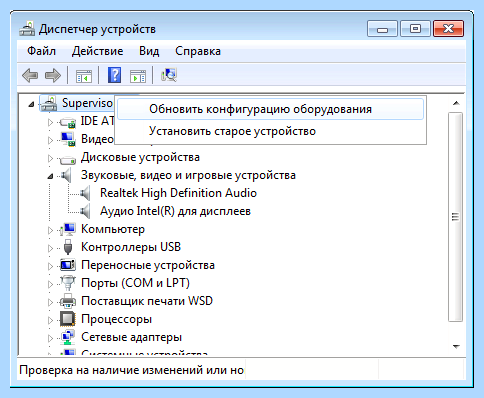The width and height of the screenshot is (484, 398).
Task: Click the scrollbar down arrow
Action: point(456,347)
